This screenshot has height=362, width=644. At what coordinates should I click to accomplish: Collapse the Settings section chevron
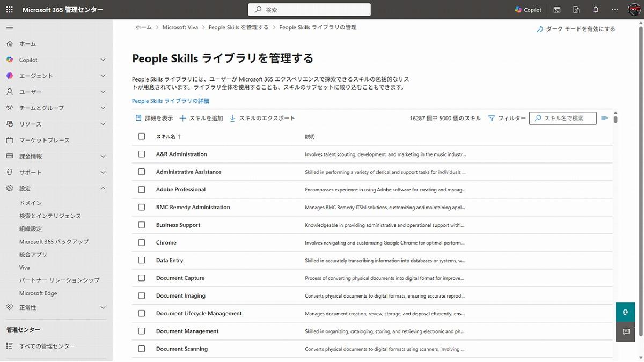(103, 188)
